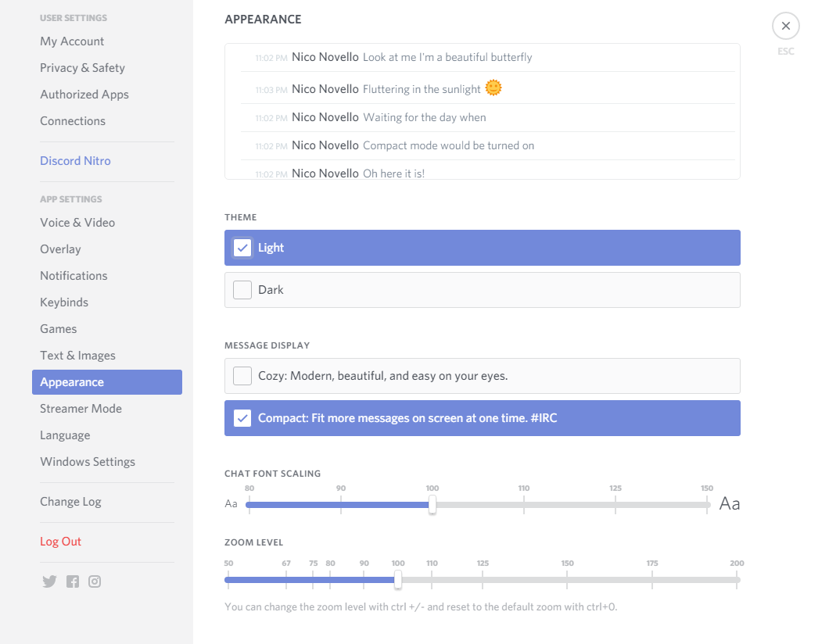Viewport: 829px width, 644px height.
Task: Open the Change Log
Action: [x=71, y=501]
